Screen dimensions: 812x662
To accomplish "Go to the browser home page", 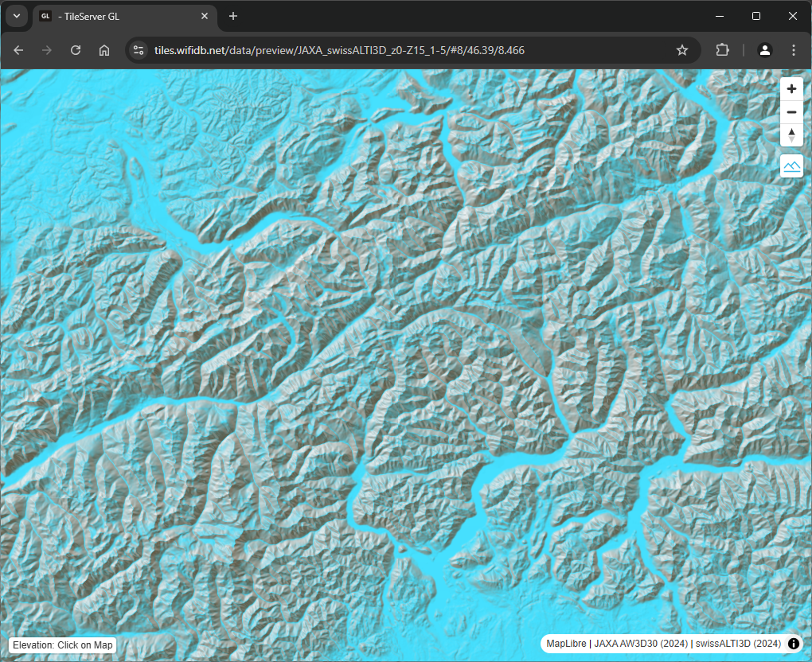I will [x=104, y=50].
